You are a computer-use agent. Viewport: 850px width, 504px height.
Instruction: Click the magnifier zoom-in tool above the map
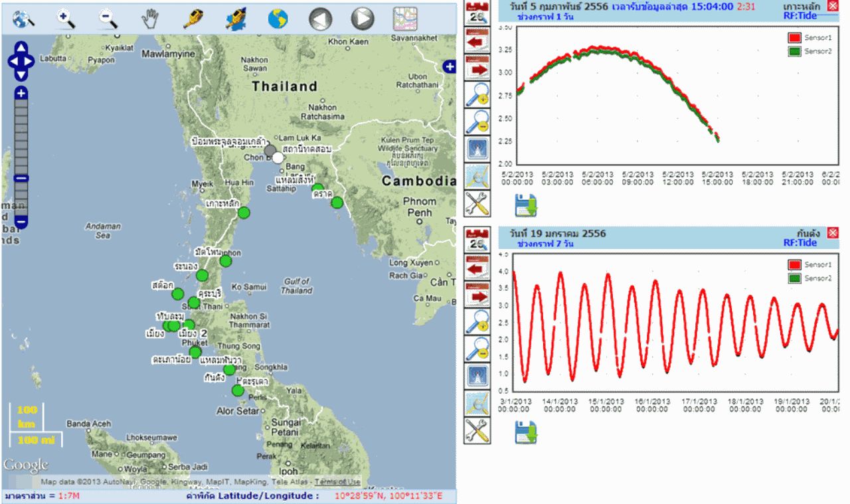(65, 19)
